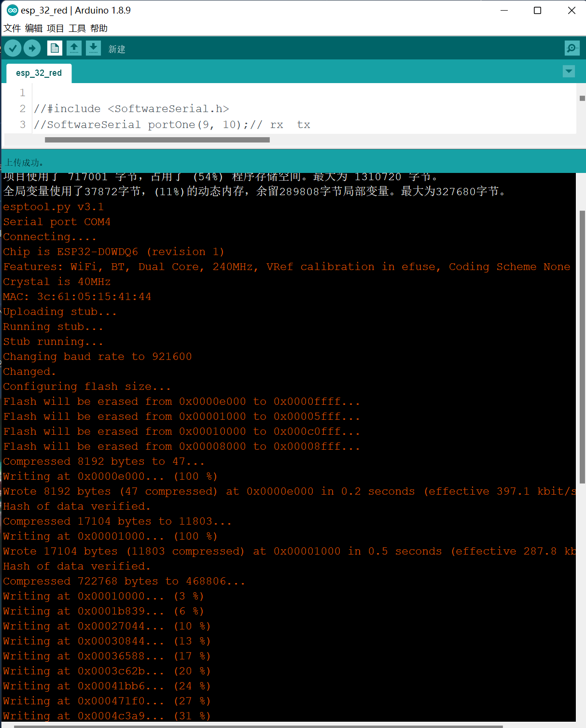
Task: Open the Serial Monitor magnifier icon
Action: [x=572, y=48]
